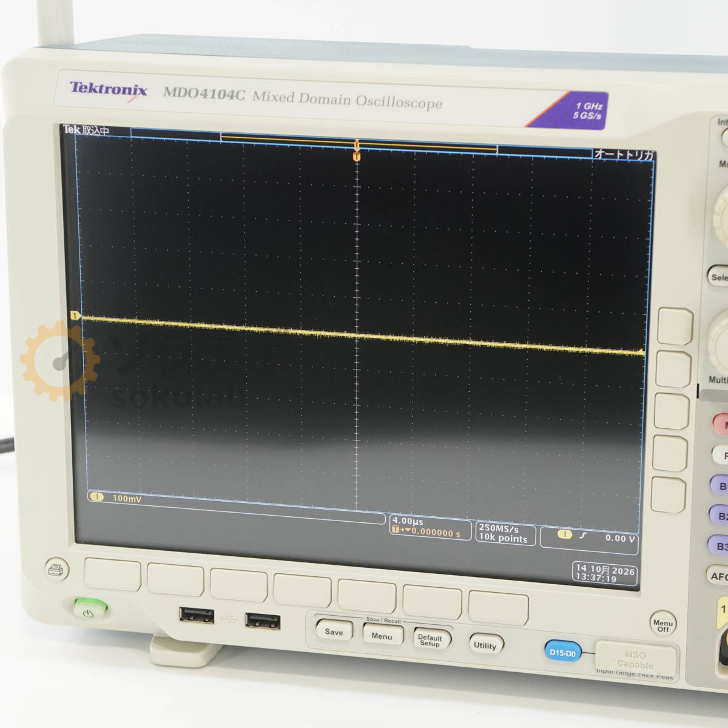Toggle the purple B2 bus button
The image size is (728, 728).
720,516
